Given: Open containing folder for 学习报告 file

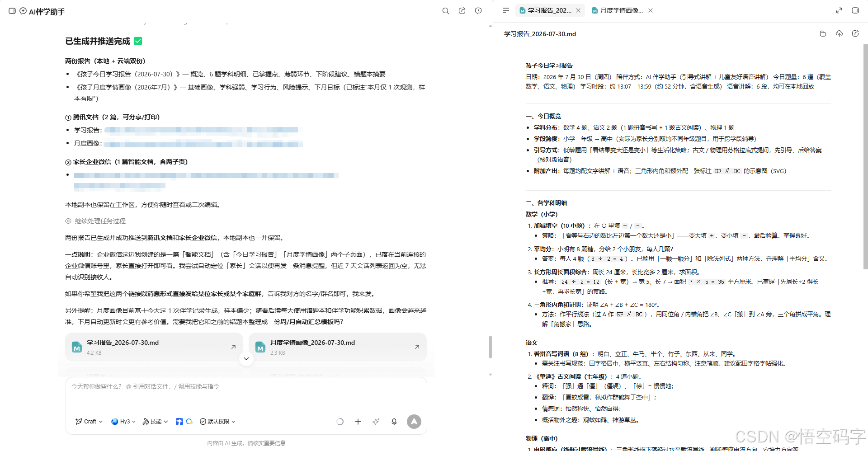Looking at the screenshot, I should click(823, 34).
